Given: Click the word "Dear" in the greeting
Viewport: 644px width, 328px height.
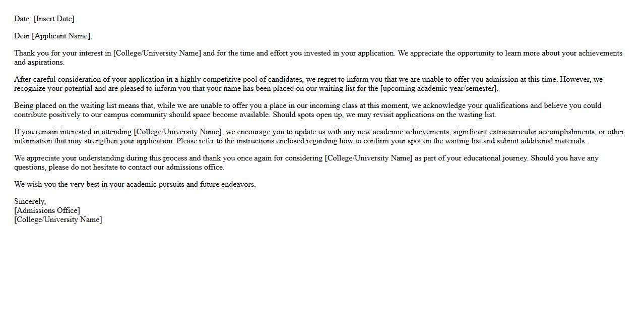Looking at the screenshot, I should point(22,36).
